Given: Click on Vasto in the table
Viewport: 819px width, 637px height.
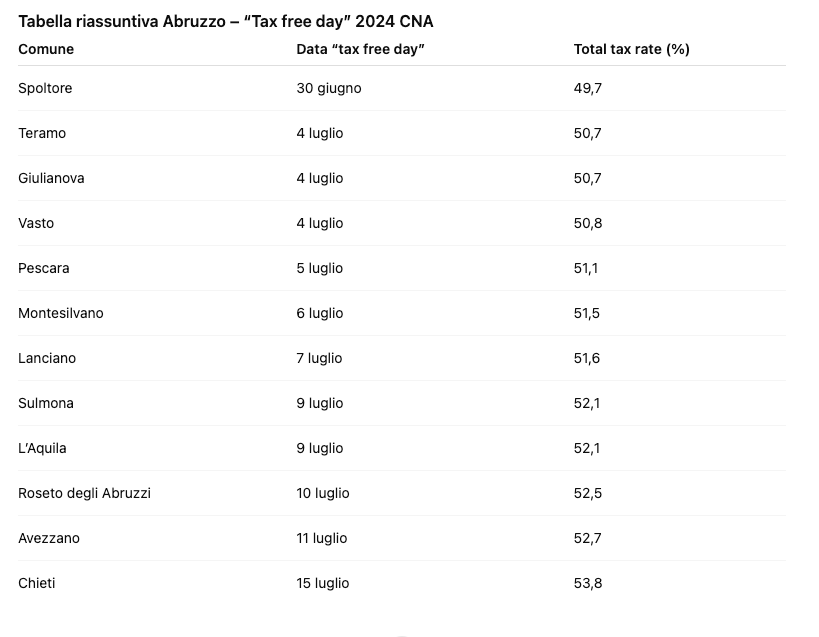Looking at the screenshot, I should (x=36, y=223).
